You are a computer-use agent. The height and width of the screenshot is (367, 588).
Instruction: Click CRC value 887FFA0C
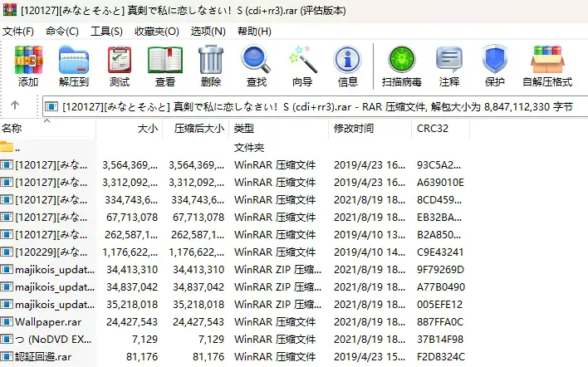click(440, 321)
